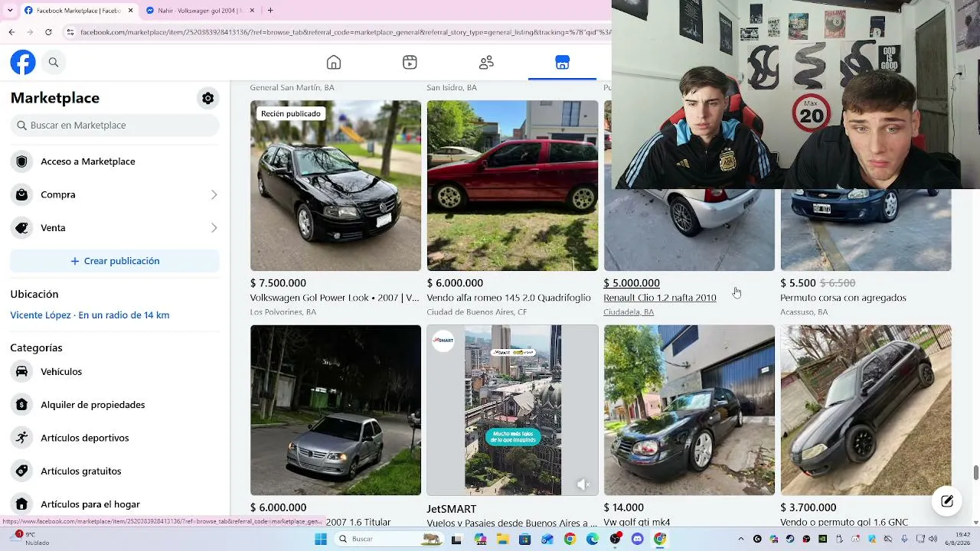Open black Volkswagen Gol photo marked Recién publicado

tap(335, 186)
